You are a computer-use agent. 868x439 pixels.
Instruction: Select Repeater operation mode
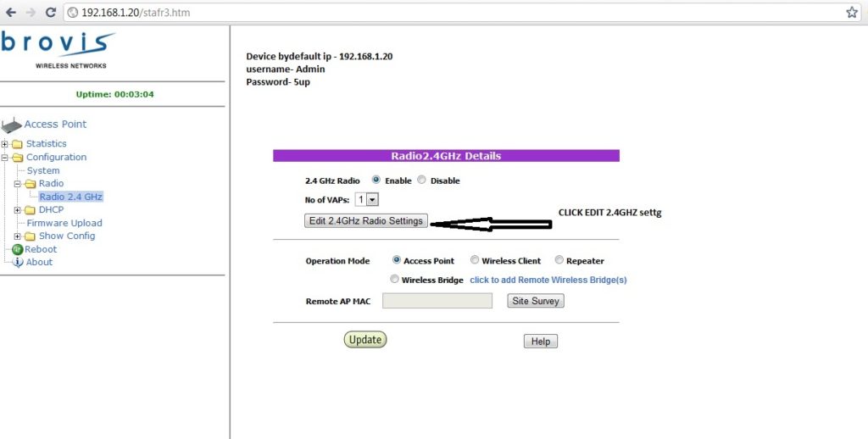pos(559,261)
